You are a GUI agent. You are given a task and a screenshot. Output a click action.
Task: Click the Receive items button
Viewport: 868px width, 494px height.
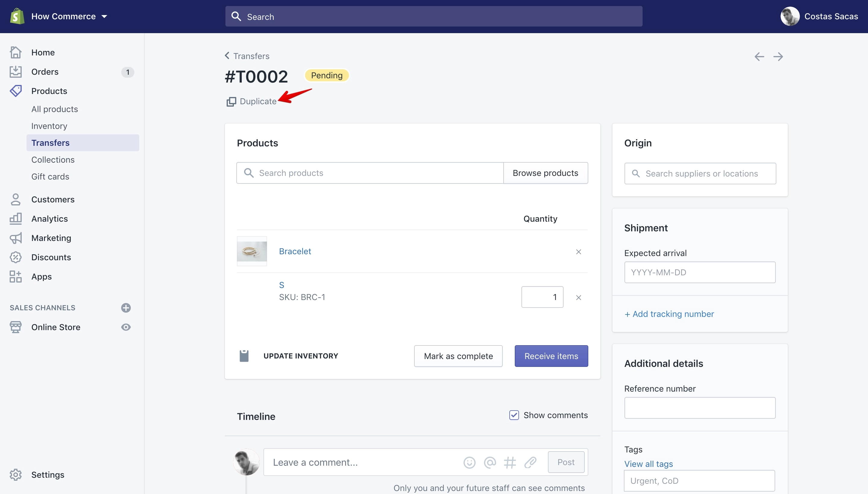click(551, 356)
